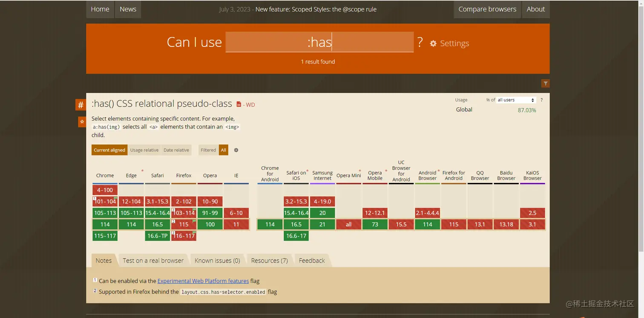Click the Samsung Internet 4-19.0 cell
This screenshot has height=318, width=644.
[x=322, y=201]
